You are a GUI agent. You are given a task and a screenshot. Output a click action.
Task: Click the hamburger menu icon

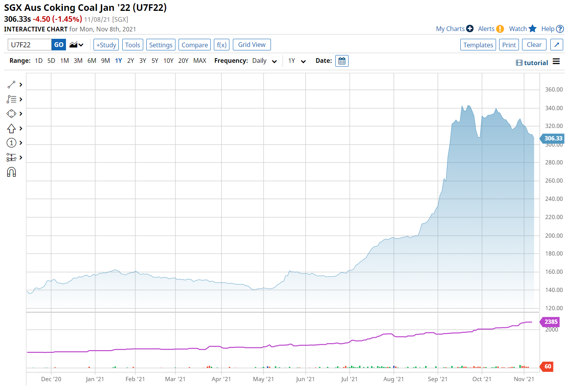click(x=556, y=62)
